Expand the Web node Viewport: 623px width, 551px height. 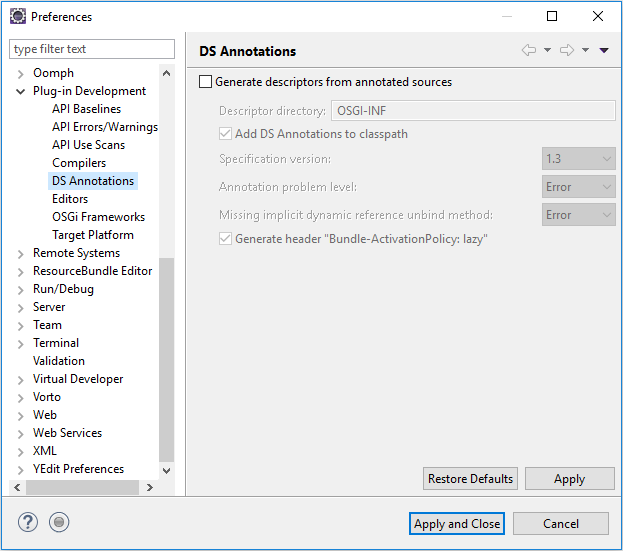pos(21,416)
